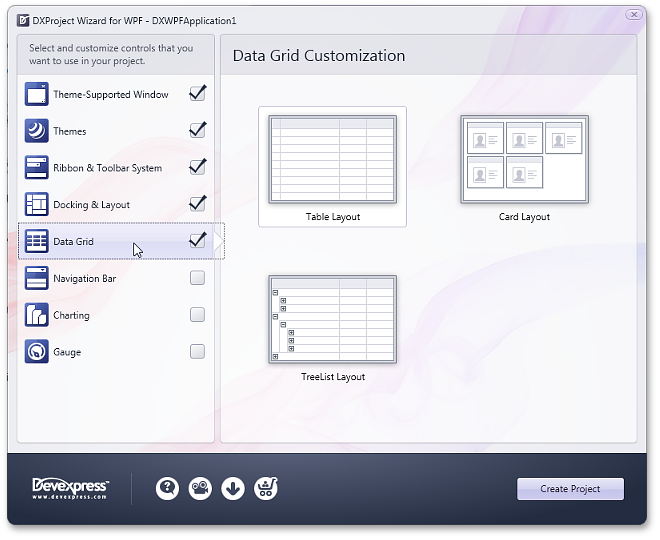The image size is (660, 540).
Task: Click the Table Layout caption
Action: coord(333,217)
